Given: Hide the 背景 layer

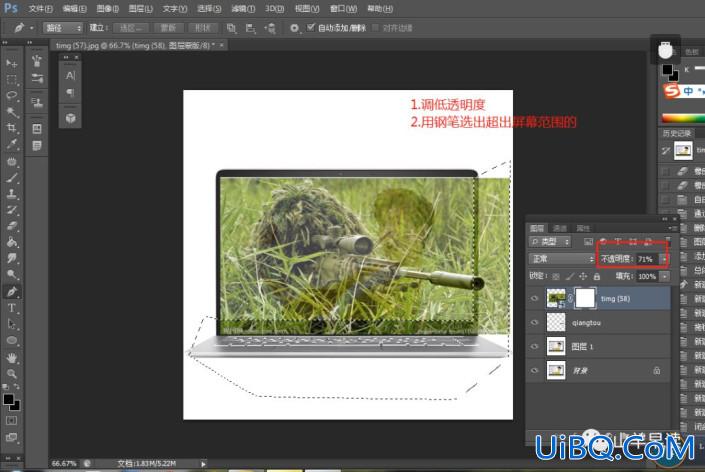Looking at the screenshot, I should pos(535,370).
